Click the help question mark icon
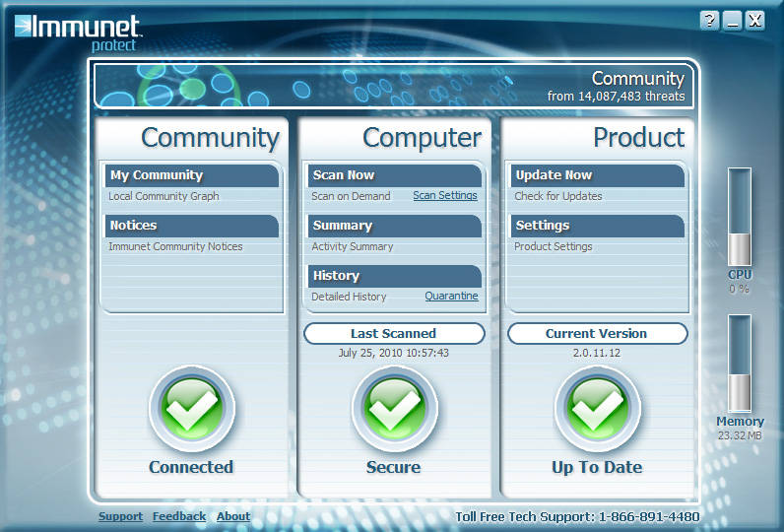The height and width of the screenshot is (532, 784). click(709, 21)
